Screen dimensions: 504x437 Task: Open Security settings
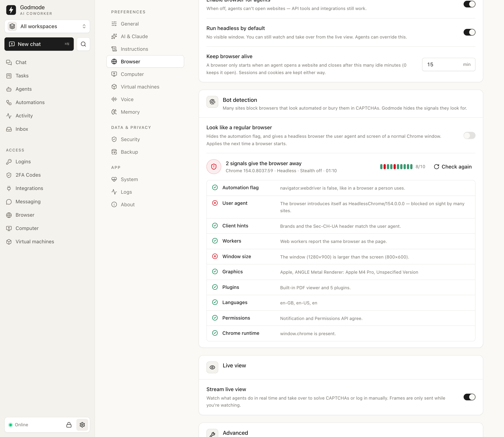[145, 139]
